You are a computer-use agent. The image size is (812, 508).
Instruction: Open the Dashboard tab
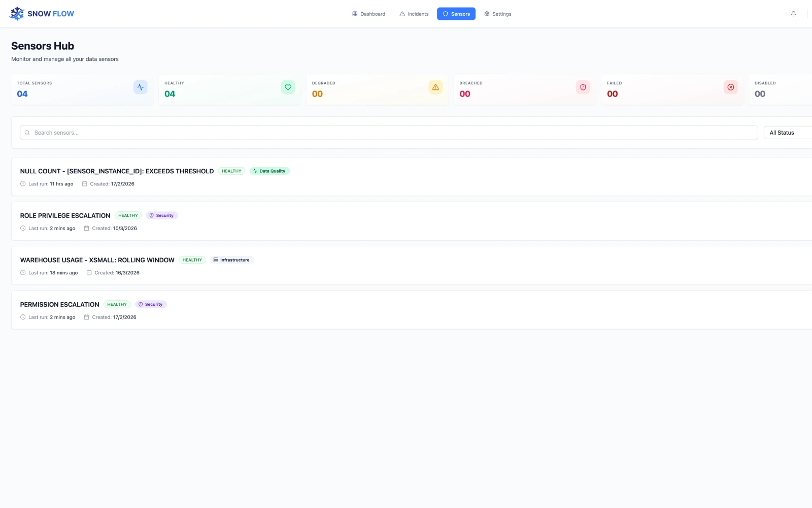tap(369, 14)
